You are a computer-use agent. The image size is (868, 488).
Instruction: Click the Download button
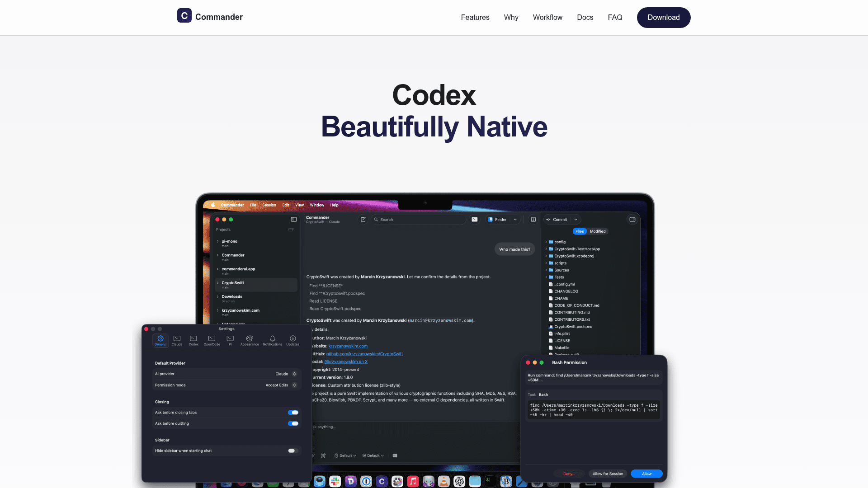663,17
